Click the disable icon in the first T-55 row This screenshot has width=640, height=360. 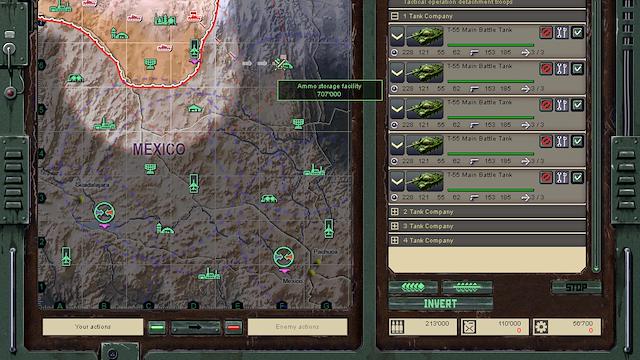(546, 33)
